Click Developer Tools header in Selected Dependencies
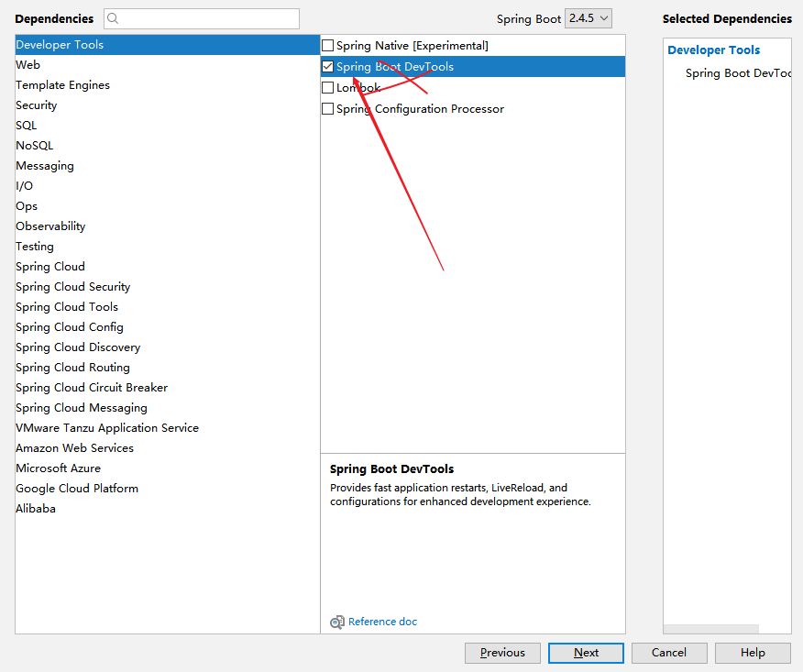This screenshot has width=803, height=672. [x=713, y=50]
